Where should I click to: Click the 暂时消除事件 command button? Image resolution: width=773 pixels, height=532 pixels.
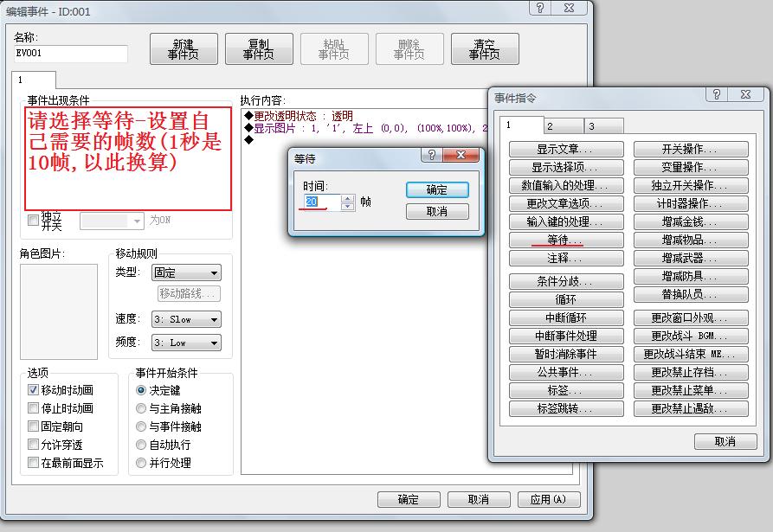point(566,355)
